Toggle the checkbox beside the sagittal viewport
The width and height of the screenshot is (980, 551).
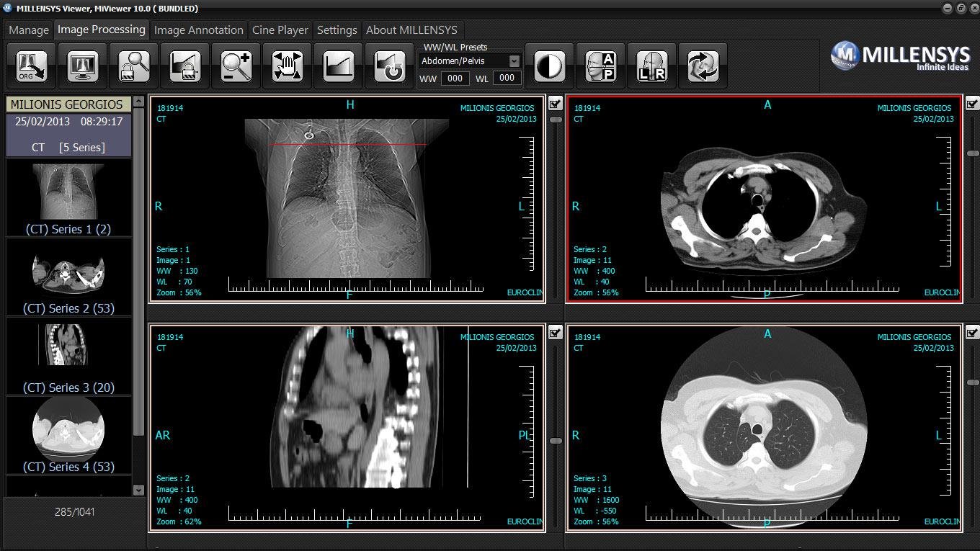556,333
